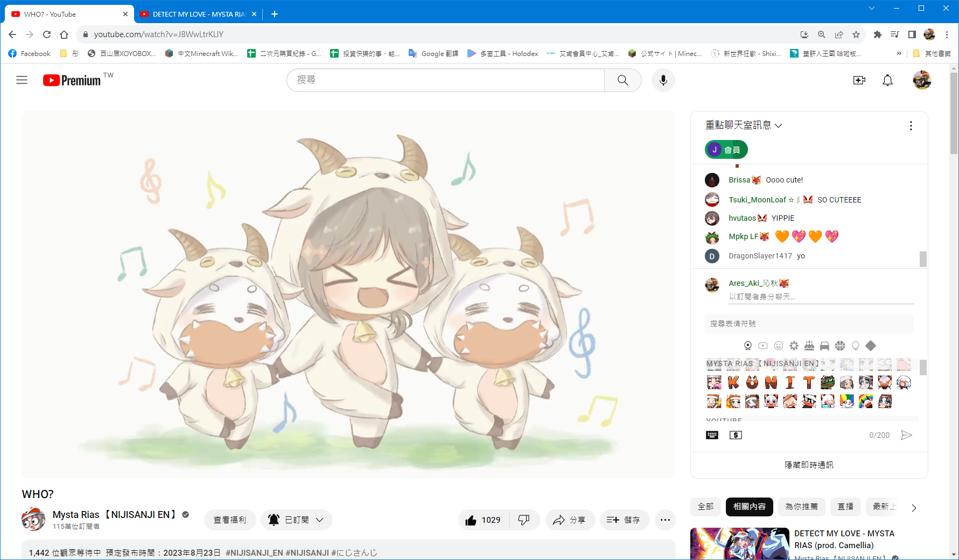Open more actions three-dot button under video

click(x=665, y=520)
